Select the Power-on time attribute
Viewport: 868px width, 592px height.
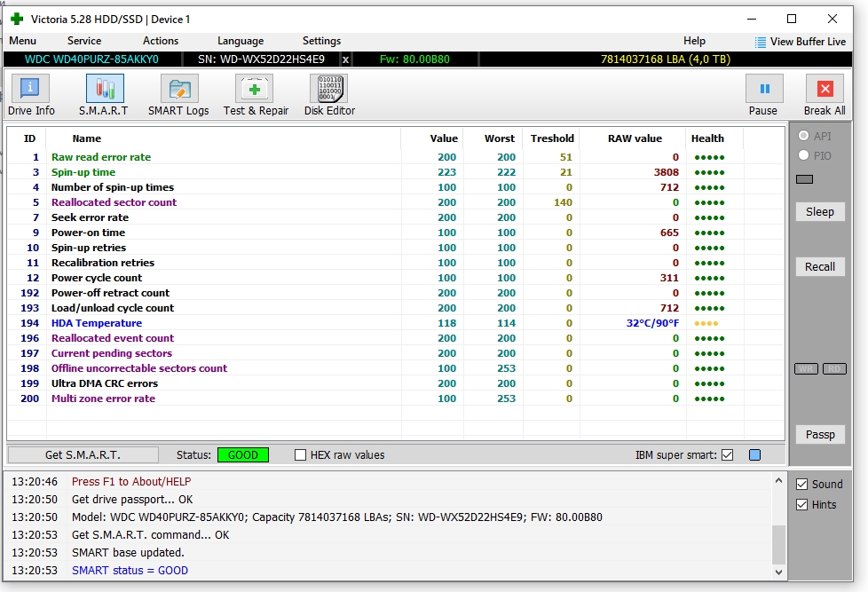[x=396, y=233]
